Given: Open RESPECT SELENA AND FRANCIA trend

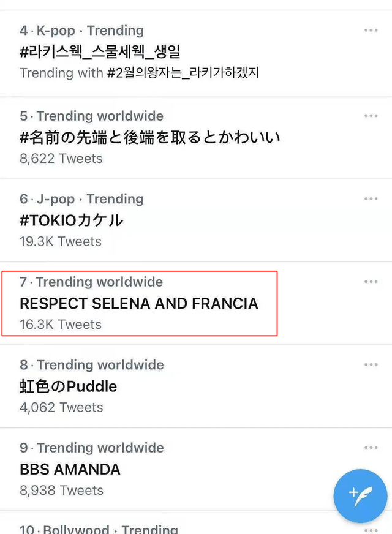Looking at the screenshot, I should coord(139,303).
